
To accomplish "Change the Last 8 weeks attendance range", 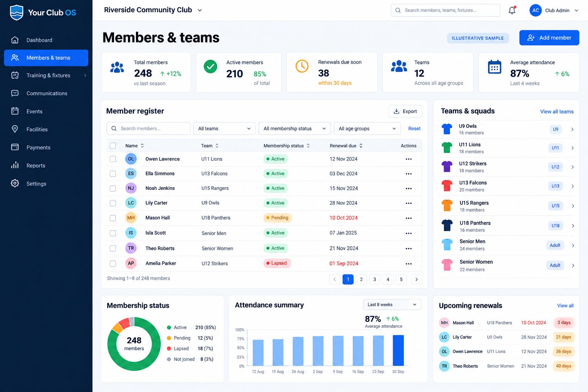I will [x=392, y=305].
